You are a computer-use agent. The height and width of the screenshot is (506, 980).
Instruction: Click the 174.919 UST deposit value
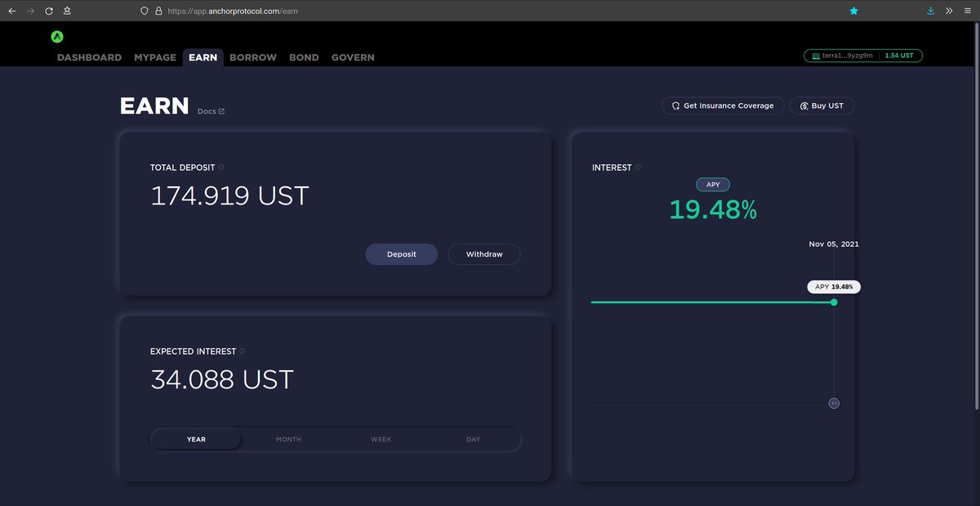point(229,196)
